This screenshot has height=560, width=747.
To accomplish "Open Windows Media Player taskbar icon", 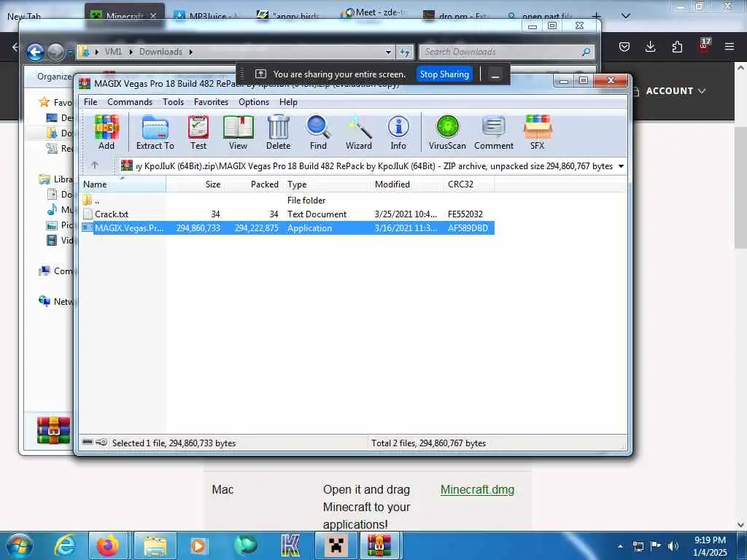I will [198, 545].
